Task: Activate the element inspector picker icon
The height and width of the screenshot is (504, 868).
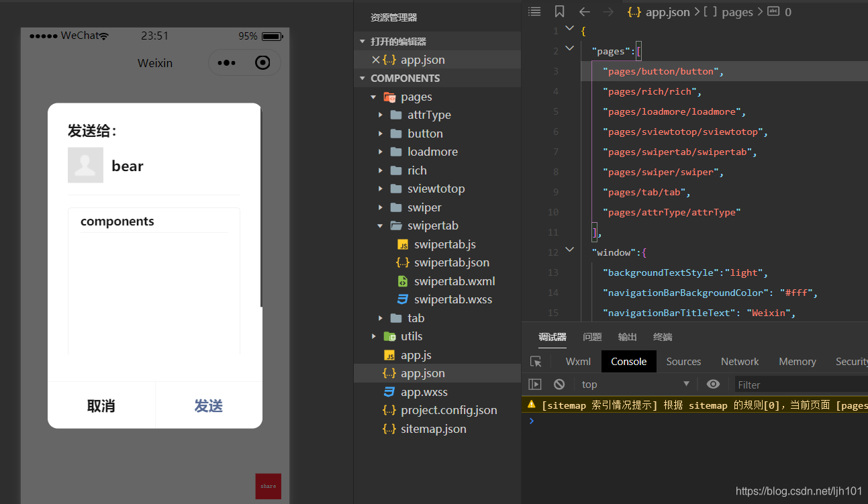Action: click(x=536, y=361)
